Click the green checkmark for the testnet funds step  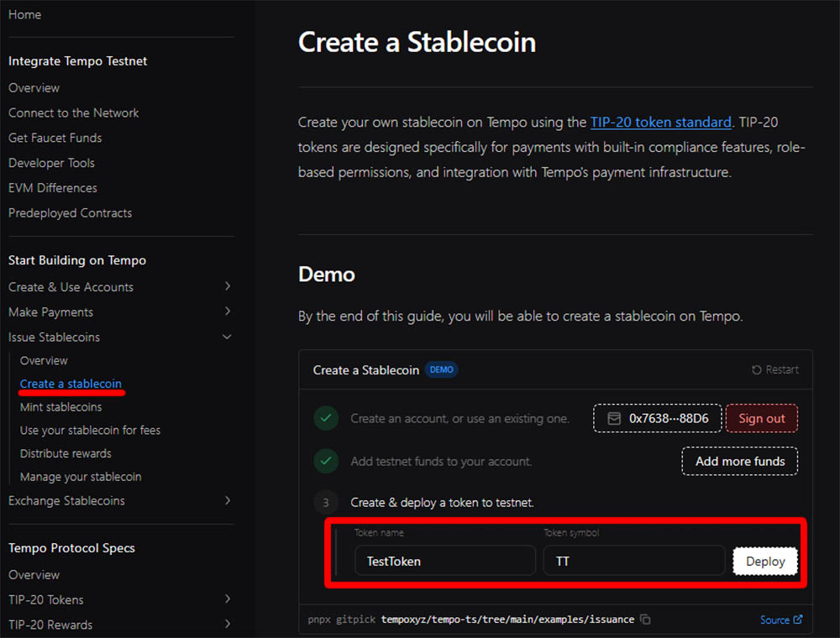pos(326,461)
